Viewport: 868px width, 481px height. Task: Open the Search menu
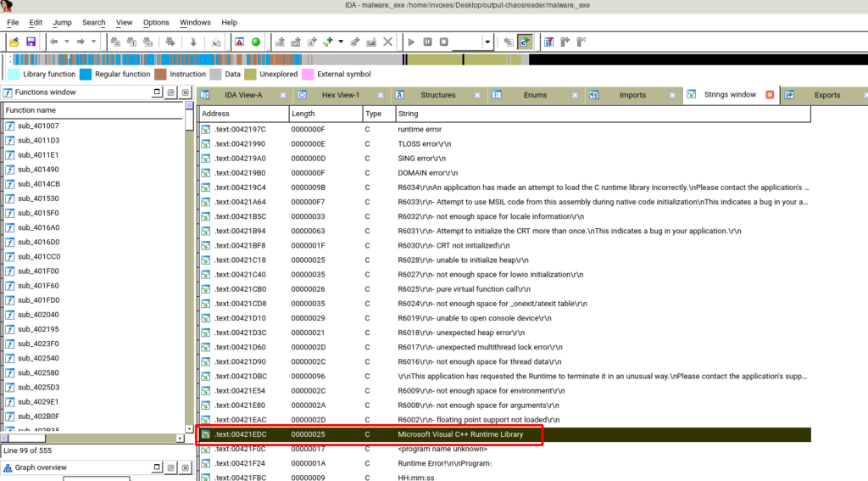[x=93, y=23]
